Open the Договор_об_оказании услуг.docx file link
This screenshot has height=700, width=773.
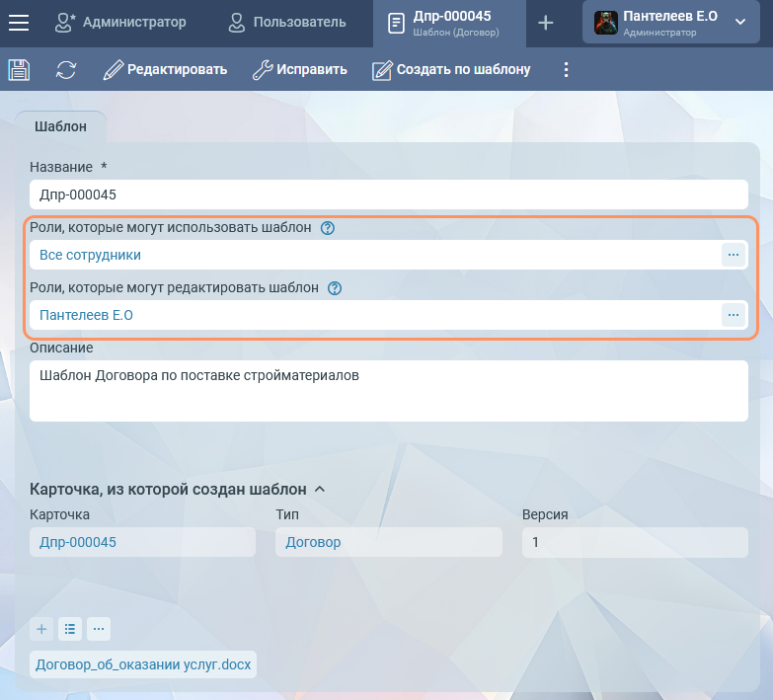pos(143,664)
